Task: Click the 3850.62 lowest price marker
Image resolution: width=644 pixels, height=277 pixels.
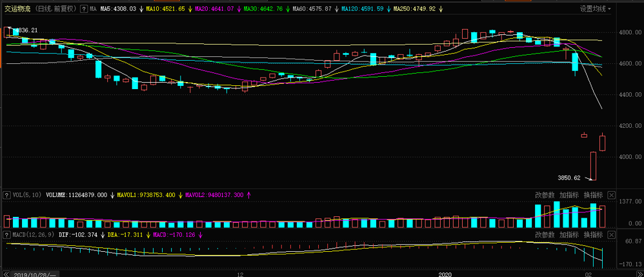Action: (x=569, y=178)
